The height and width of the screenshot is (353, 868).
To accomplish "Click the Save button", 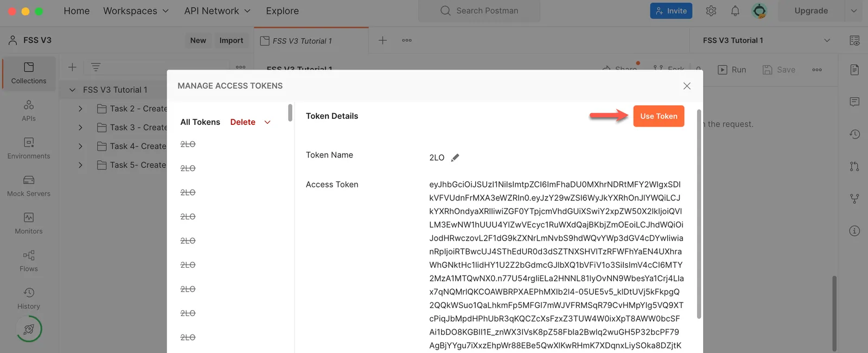I will point(779,70).
